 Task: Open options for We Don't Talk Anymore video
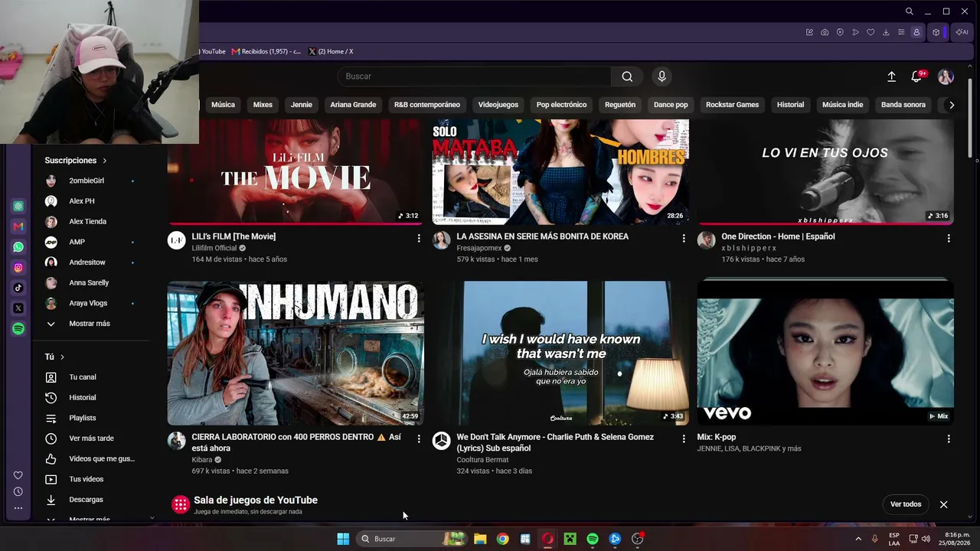[684, 439]
